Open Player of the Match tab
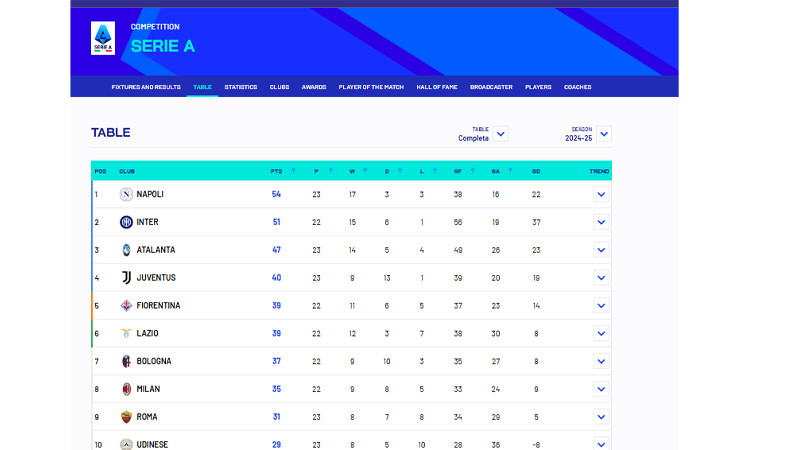800x450 pixels. pos(371,87)
